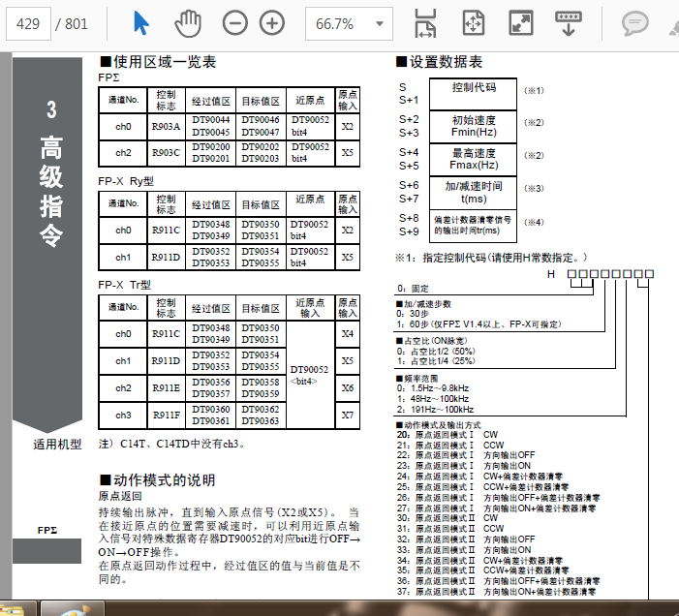Open the comment speech bubble tool
This screenshot has width=679, height=616.
634,23
